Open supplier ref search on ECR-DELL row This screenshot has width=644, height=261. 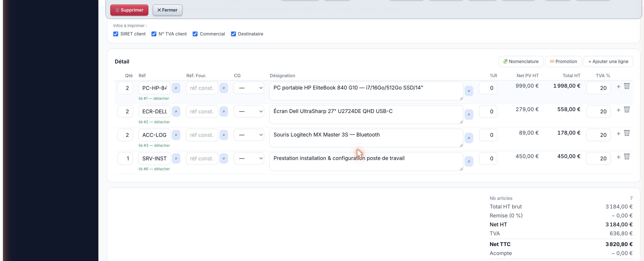[224, 111]
